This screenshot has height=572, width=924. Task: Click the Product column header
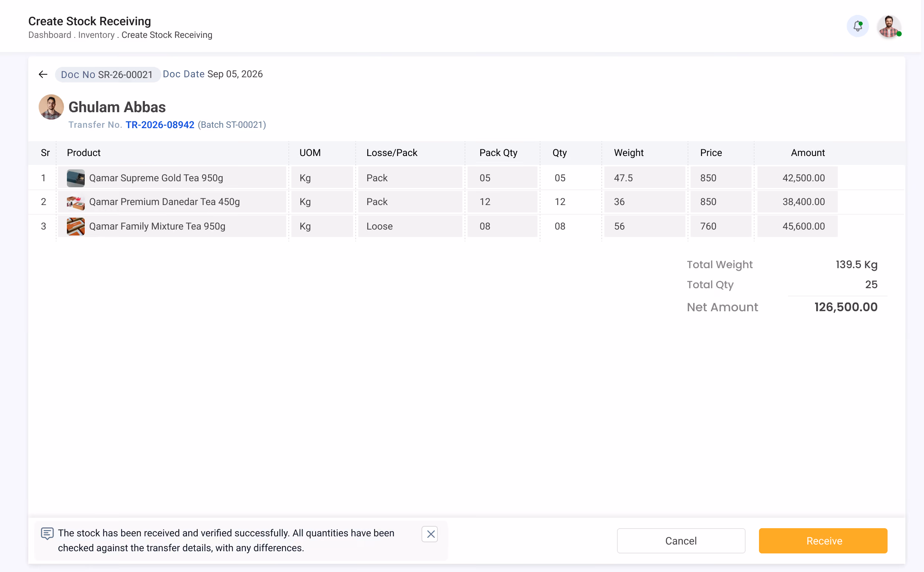(x=84, y=153)
